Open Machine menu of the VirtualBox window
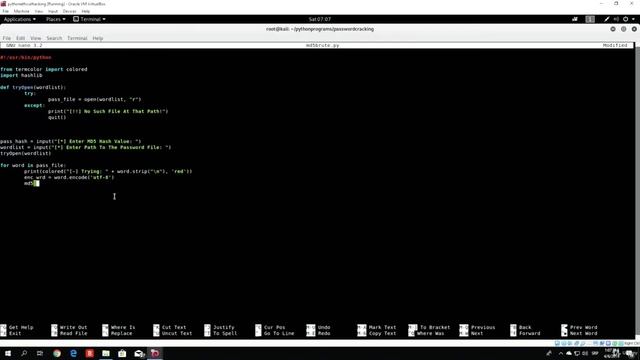 click(x=22, y=11)
